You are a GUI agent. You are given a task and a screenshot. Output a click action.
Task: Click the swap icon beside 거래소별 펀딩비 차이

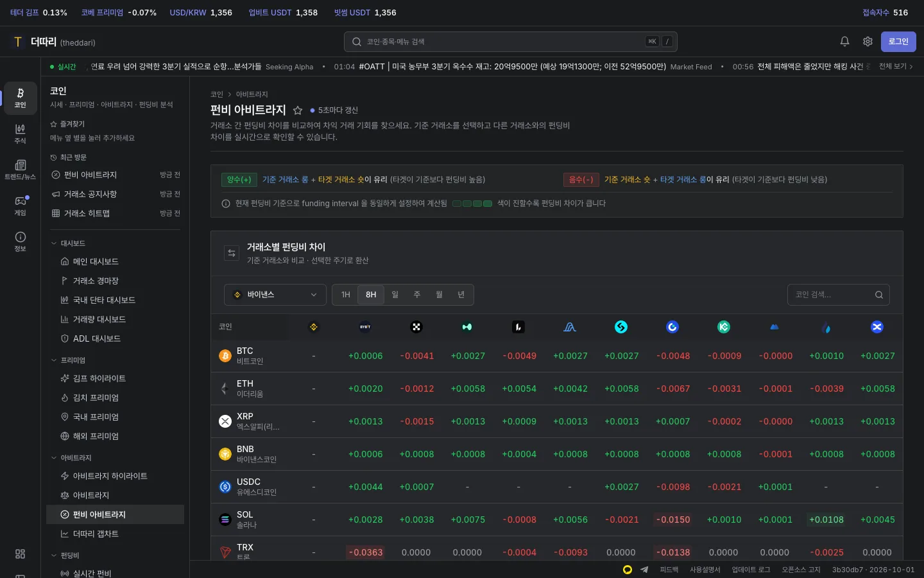[232, 253]
